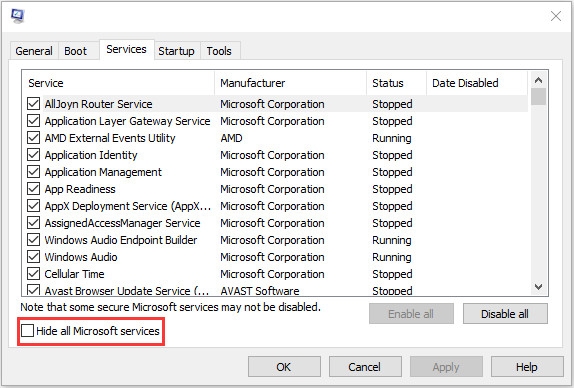Open the Boot tab

click(76, 51)
